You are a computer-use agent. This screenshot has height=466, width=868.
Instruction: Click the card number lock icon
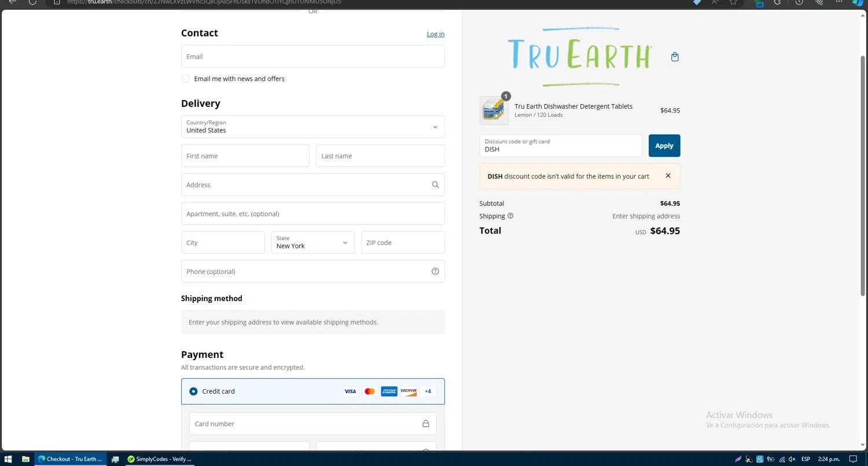coord(425,424)
